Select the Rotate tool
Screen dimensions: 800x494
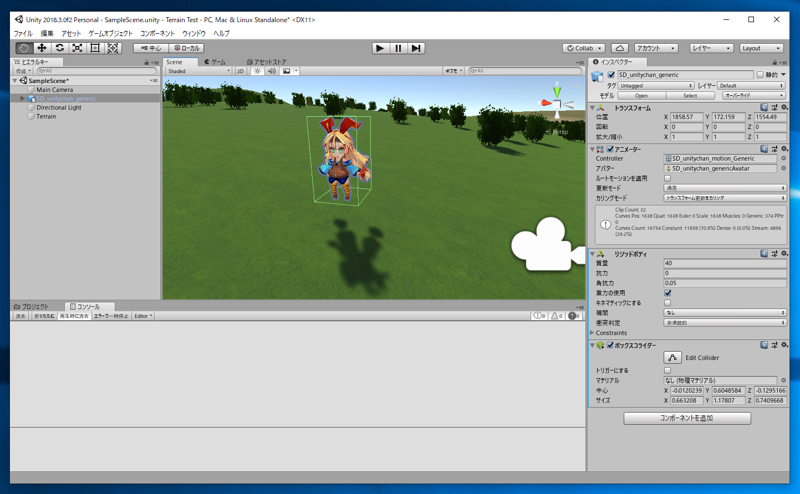click(x=60, y=48)
